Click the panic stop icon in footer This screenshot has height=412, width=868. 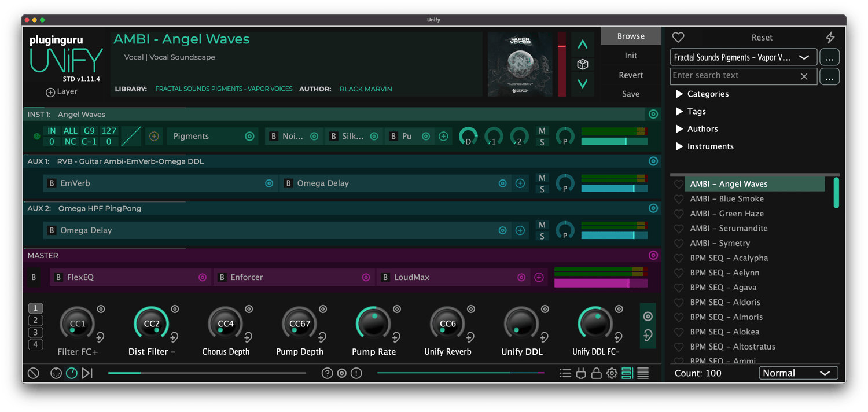pyautogui.click(x=34, y=373)
